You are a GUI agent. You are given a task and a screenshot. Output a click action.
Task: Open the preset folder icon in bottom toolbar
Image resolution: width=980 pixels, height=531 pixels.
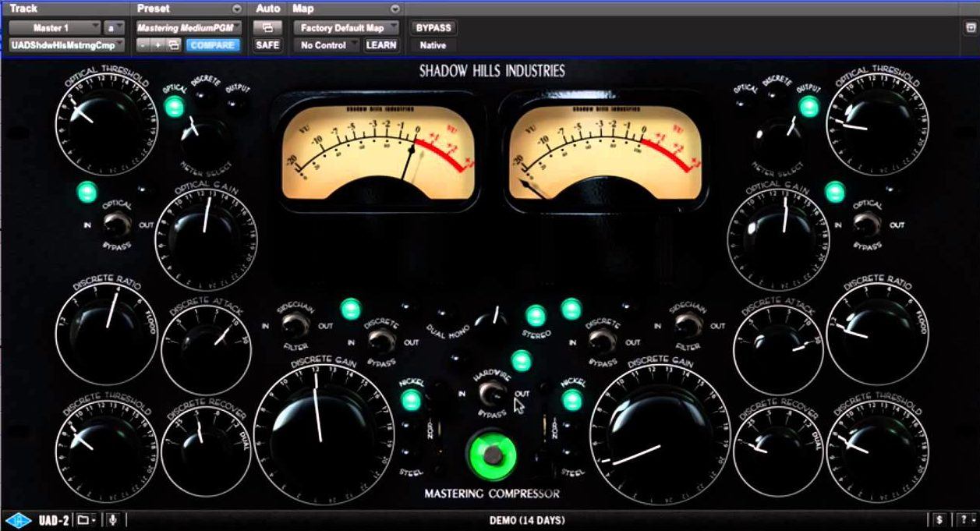(87, 520)
